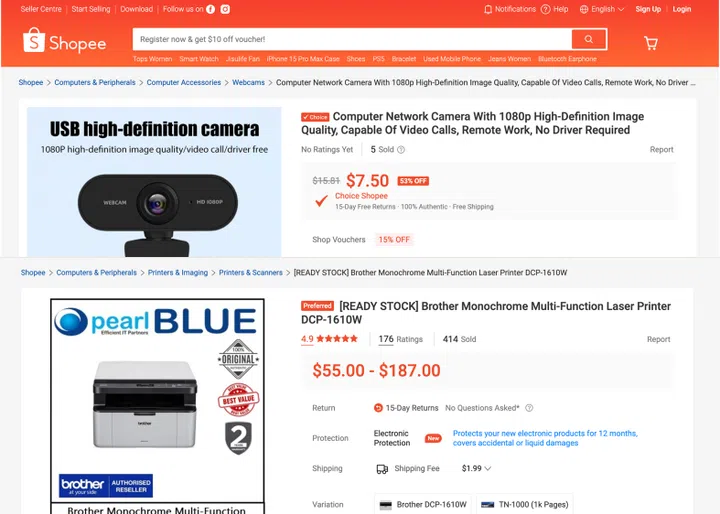Click info icon beside No Questions Asked
The image size is (720, 514).
[x=529, y=408]
